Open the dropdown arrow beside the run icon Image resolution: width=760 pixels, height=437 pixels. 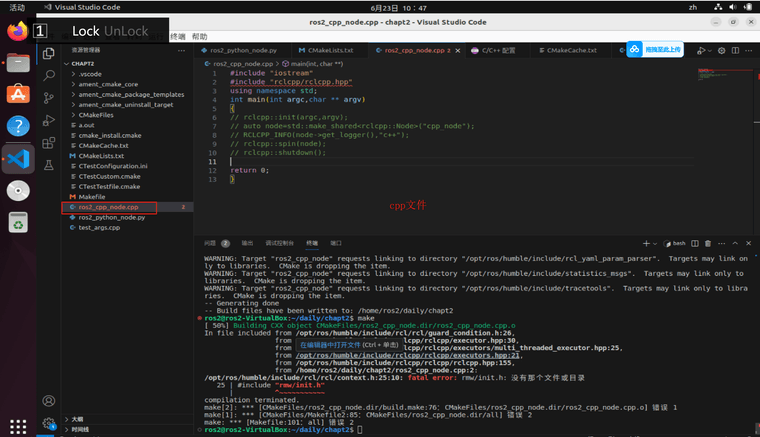[x=710, y=50]
